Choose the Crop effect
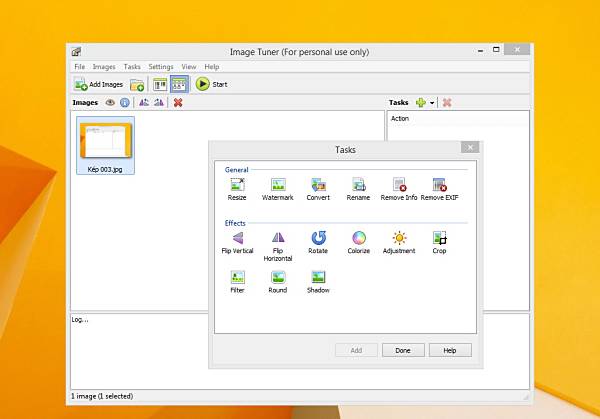Viewport: 600px width, 419px height. click(x=439, y=243)
